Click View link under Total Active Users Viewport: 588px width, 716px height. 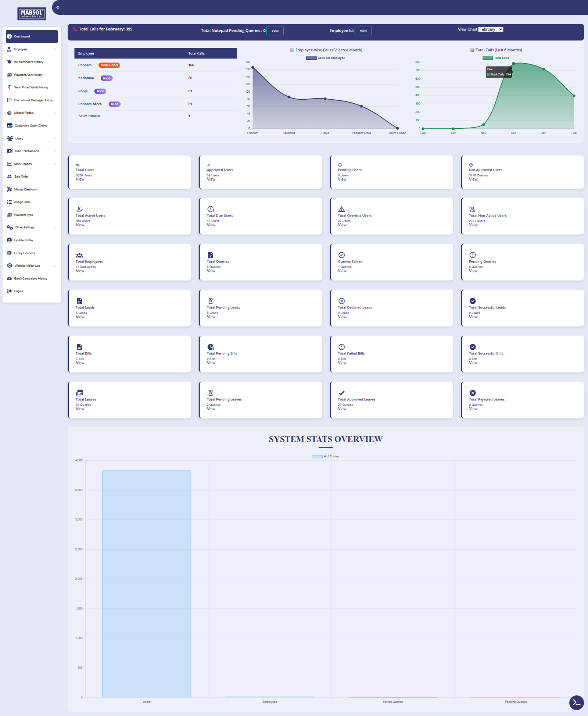click(80, 225)
